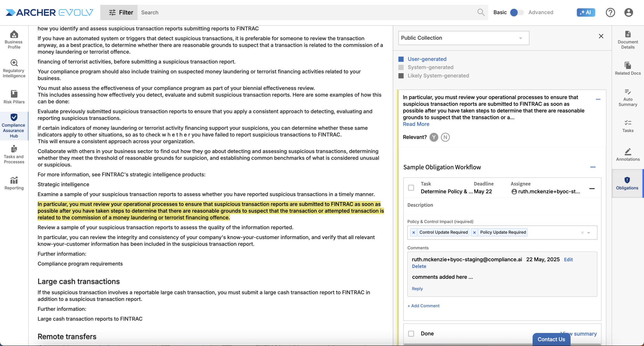This screenshot has height=346, width=644.
Task: Collapse the Determine Policy task row
Action: point(592,189)
